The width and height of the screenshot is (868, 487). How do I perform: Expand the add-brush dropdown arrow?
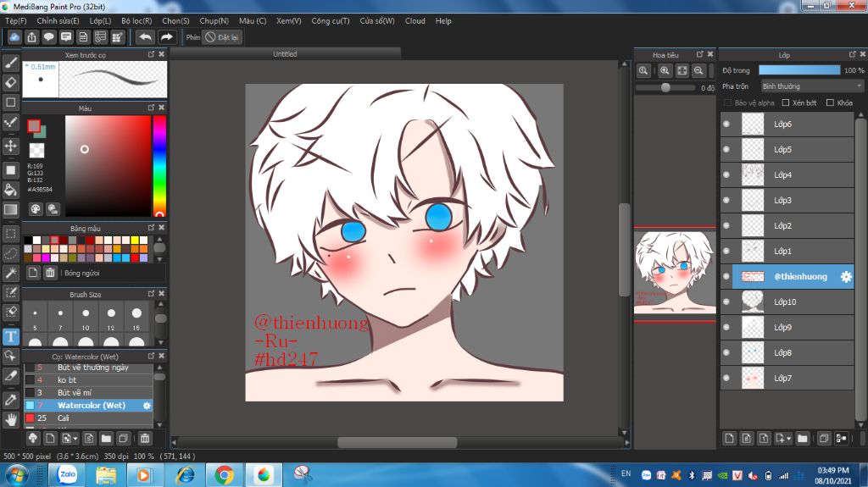[75, 439]
